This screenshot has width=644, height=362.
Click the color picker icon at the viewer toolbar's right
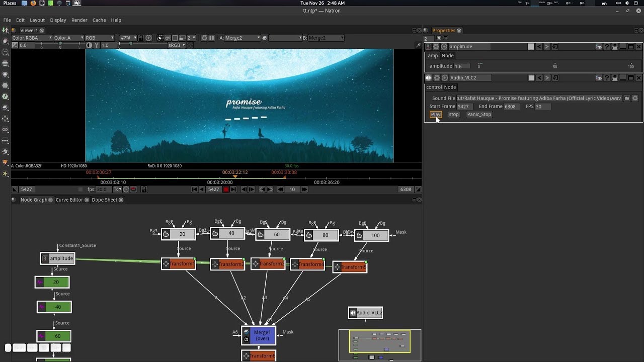point(418,45)
